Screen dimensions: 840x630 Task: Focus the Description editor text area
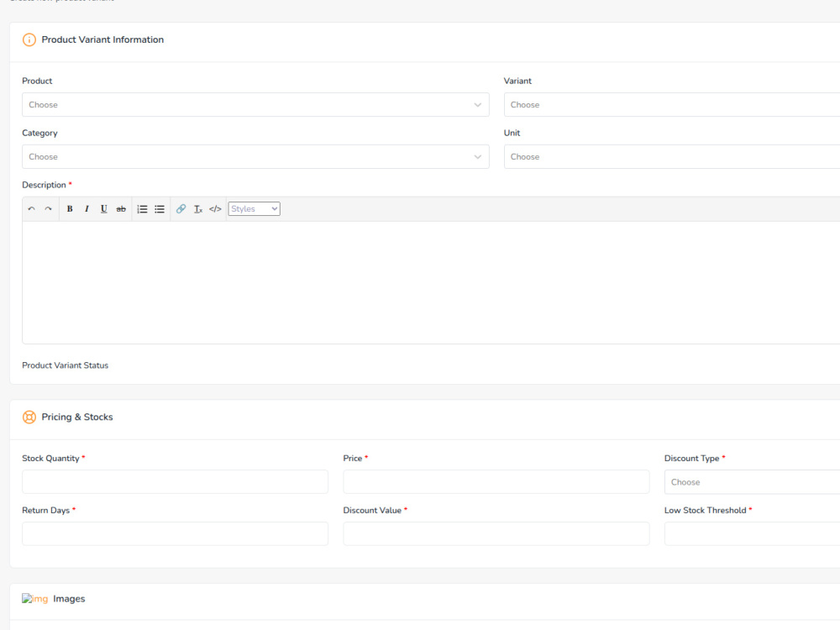click(x=431, y=282)
